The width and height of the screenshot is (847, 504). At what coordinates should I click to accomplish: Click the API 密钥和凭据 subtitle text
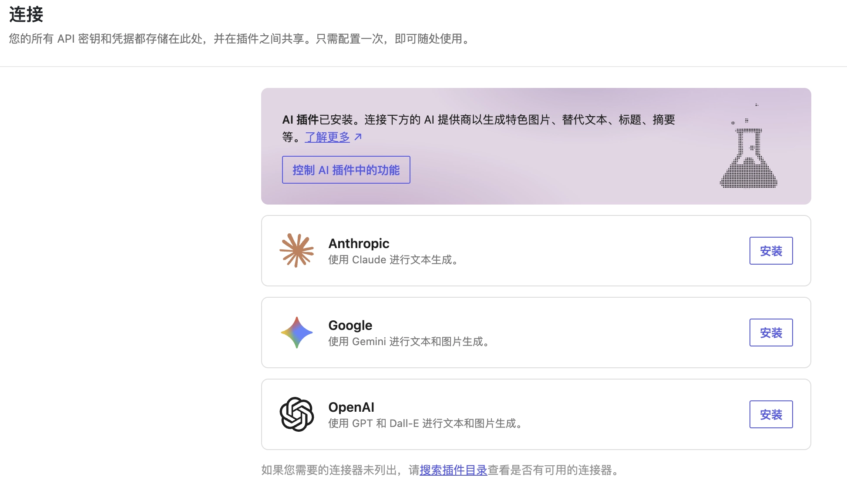coord(239,39)
